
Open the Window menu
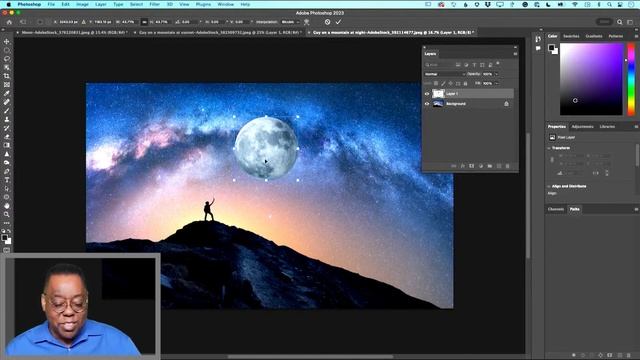tap(225, 4)
